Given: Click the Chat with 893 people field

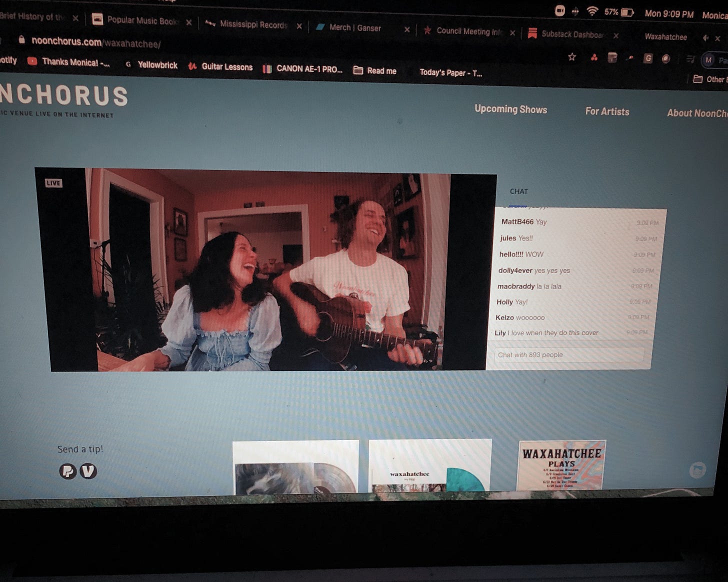Looking at the screenshot, I should (569, 354).
